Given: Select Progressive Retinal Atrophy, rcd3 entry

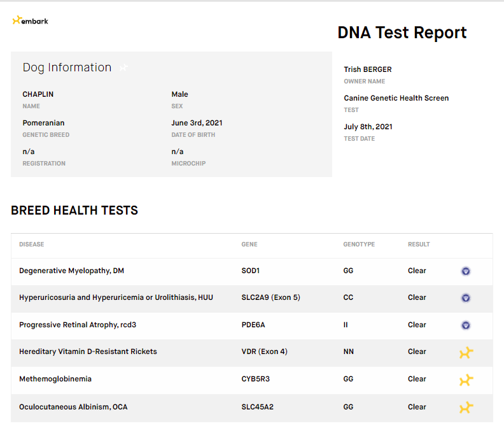Looking at the screenshot, I should pos(78,325).
